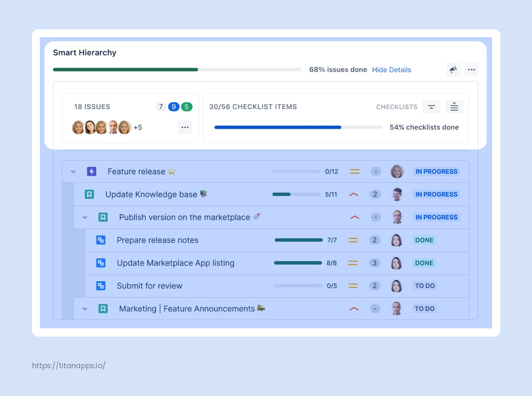Click the subtask icon of Submit for review
532x396 pixels.
tap(101, 286)
